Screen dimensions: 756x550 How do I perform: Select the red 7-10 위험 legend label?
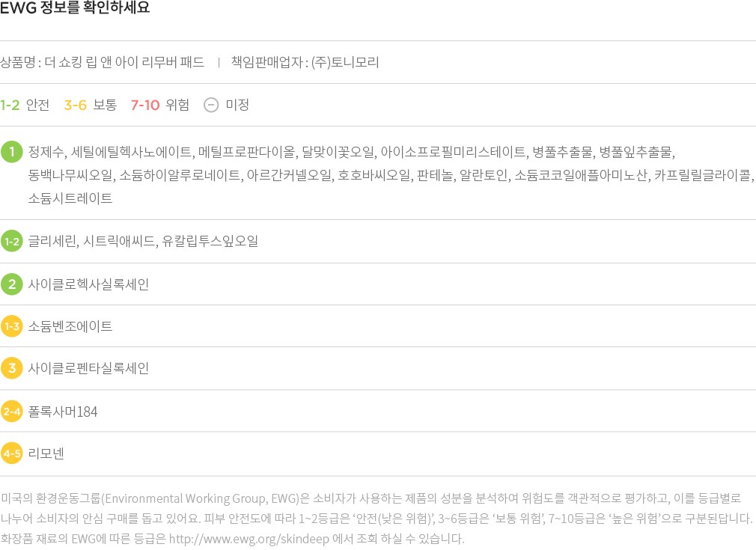point(159,105)
